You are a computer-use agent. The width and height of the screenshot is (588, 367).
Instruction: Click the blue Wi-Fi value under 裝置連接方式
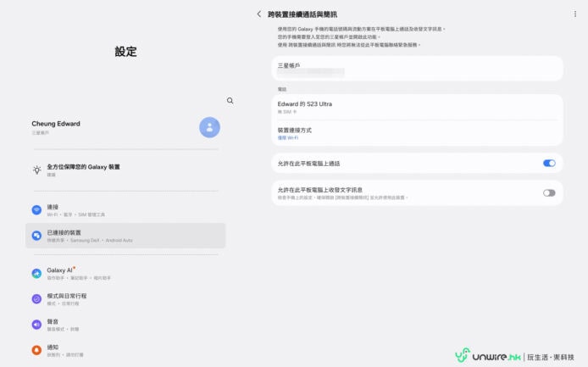(287, 137)
